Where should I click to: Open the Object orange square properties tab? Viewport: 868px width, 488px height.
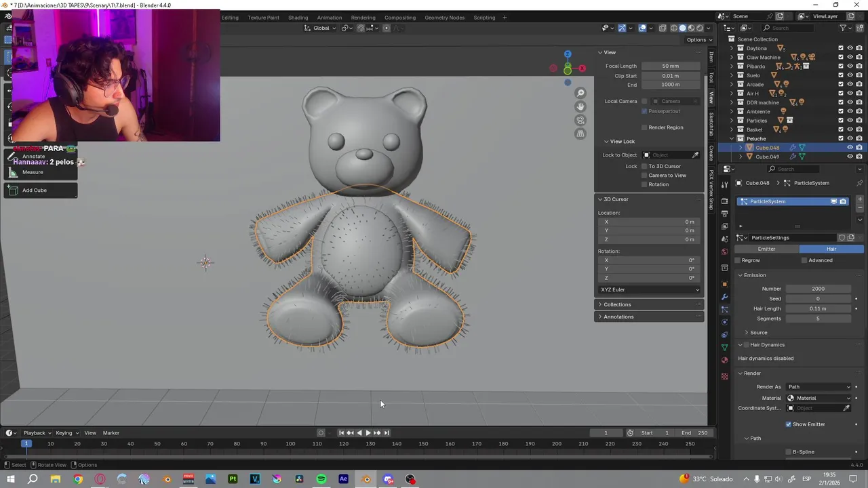[724, 284]
